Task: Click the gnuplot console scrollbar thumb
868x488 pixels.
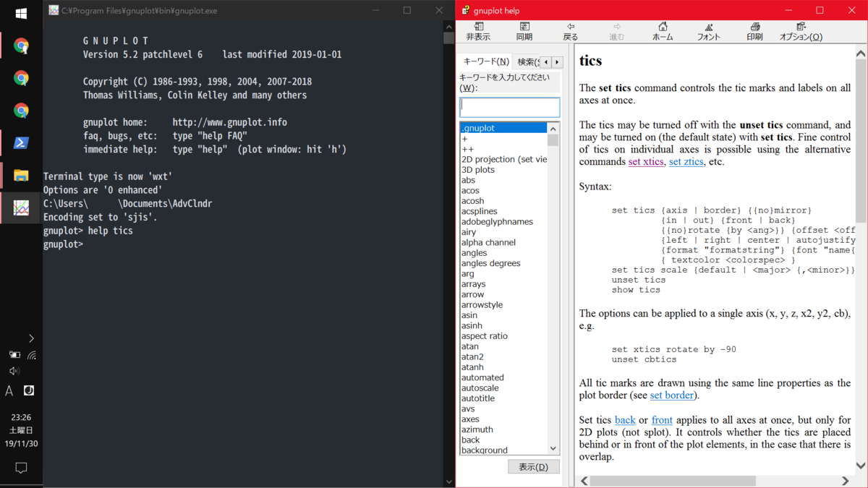Action: [449, 38]
